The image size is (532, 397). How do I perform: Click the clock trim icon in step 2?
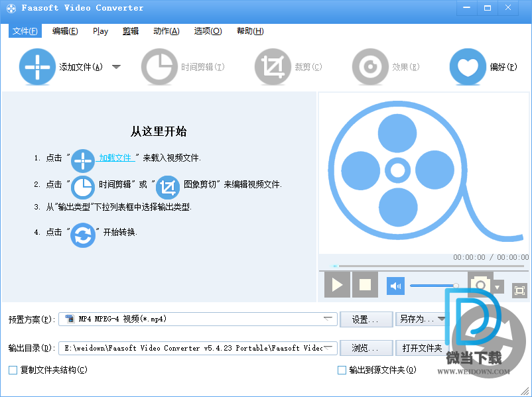point(83,187)
